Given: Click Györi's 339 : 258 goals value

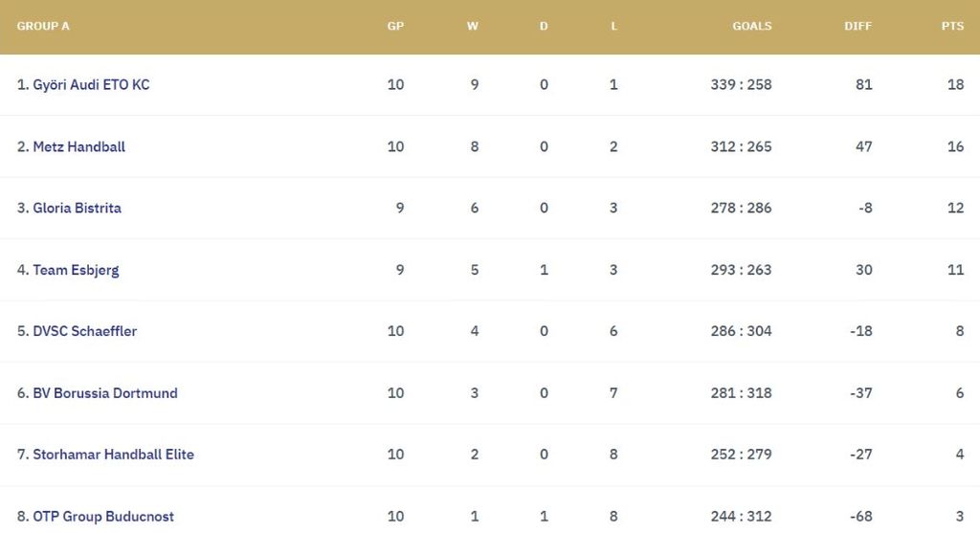Looking at the screenshot, I should (741, 84).
